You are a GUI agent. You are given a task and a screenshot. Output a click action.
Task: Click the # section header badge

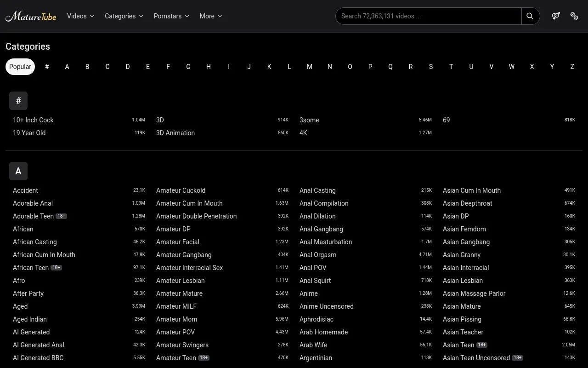pos(18,101)
